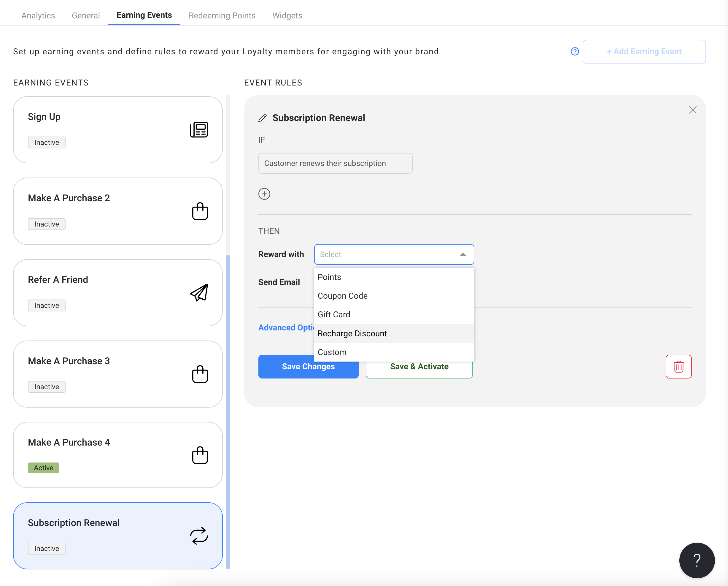Viewport: 728px width, 586px height.
Task: Click the Inactive badge on Make A Purchase 2
Action: (47, 224)
